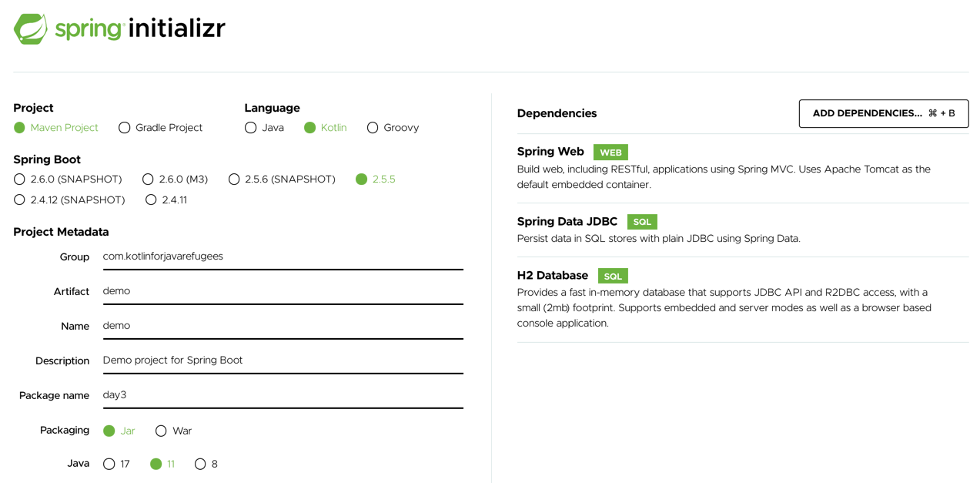Click the Project section heading
The height and width of the screenshot is (483, 980).
coord(33,108)
